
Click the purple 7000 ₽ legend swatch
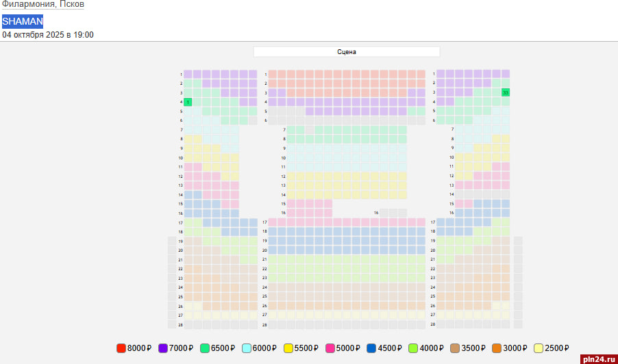(163, 348)
